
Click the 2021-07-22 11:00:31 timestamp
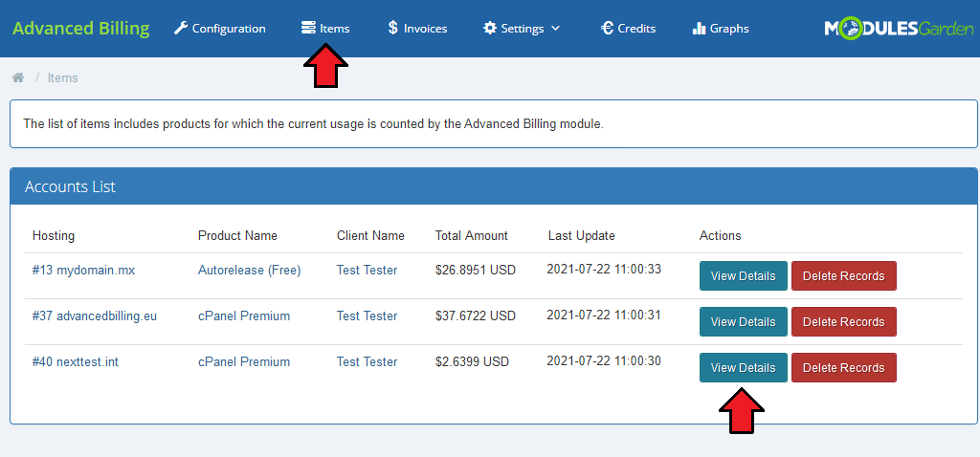tap(604, 315)
